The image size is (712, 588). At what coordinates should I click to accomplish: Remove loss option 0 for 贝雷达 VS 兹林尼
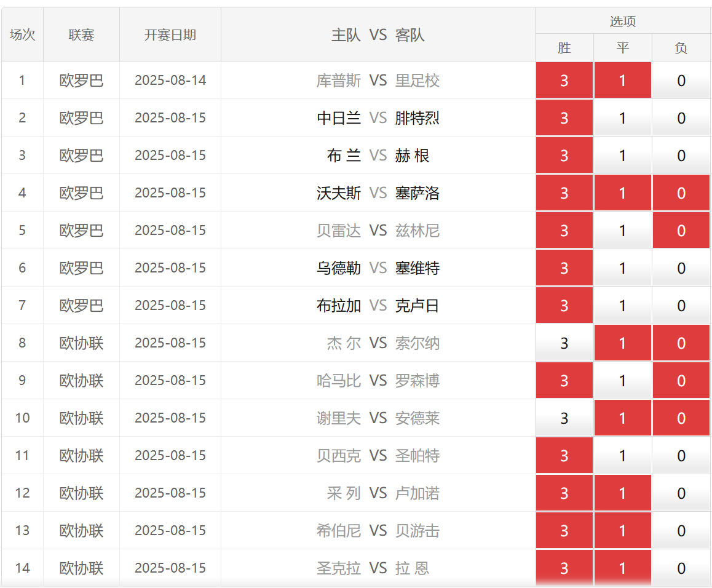pyautogui.click(x=681, y=231)
